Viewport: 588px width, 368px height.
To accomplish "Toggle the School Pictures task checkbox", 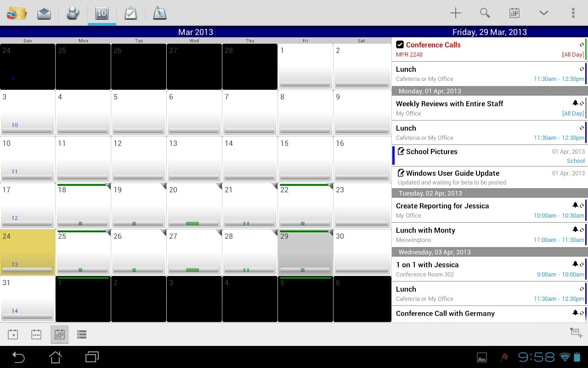I will tap(401, 151).
